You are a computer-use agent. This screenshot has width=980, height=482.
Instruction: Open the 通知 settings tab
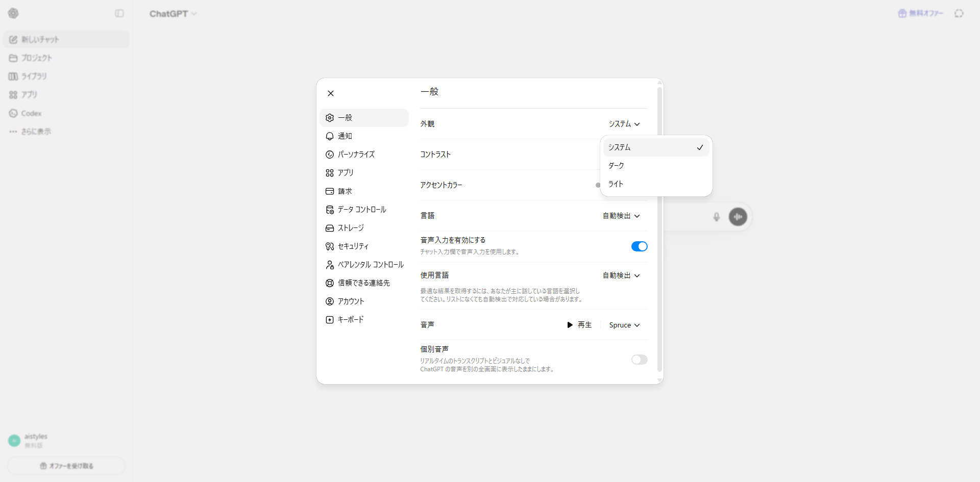tap(364, 136)
